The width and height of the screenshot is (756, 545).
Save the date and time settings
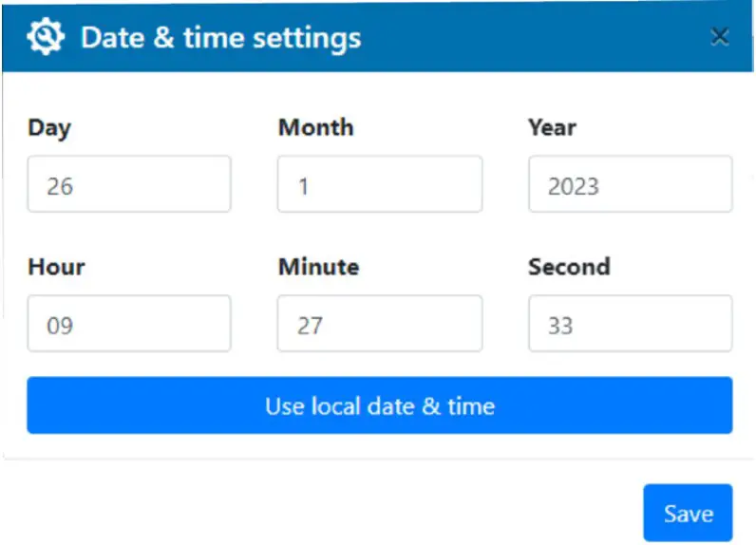click(688, 514)
